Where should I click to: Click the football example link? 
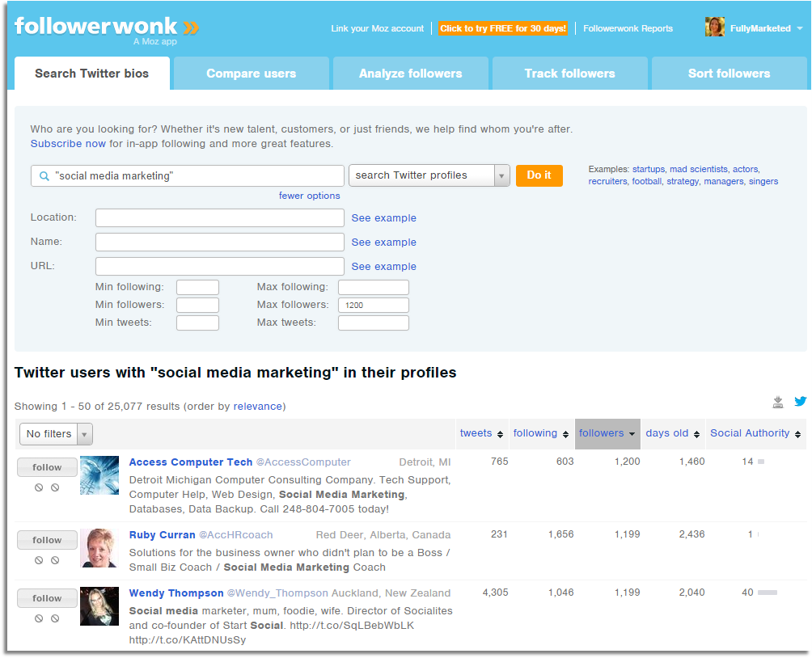pyautogui.click(x=647, y=181)
